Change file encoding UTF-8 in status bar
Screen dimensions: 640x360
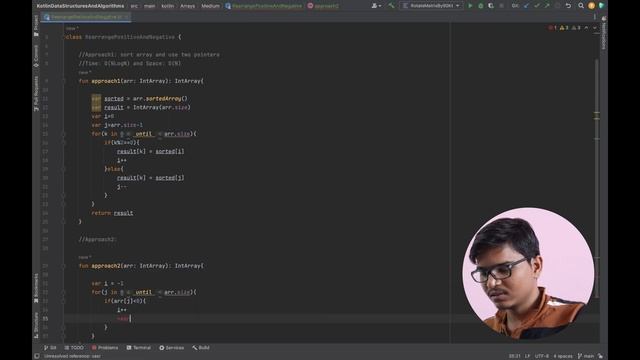click(542, 356)
